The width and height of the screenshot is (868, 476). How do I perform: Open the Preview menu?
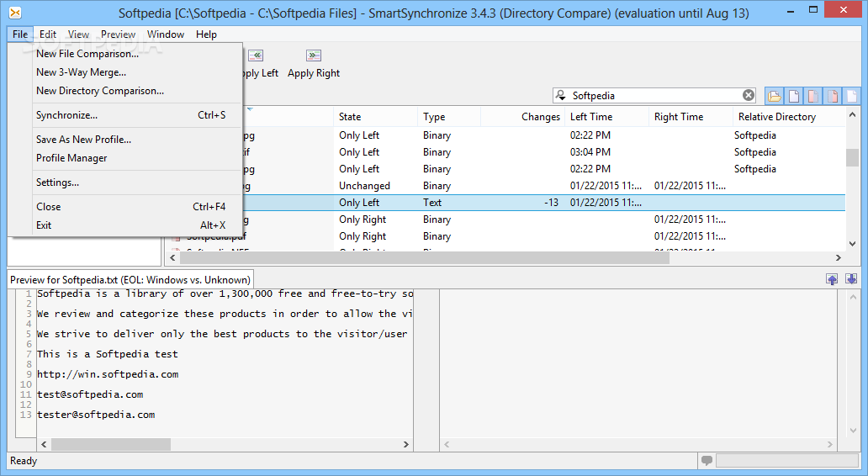click(118, 34)
